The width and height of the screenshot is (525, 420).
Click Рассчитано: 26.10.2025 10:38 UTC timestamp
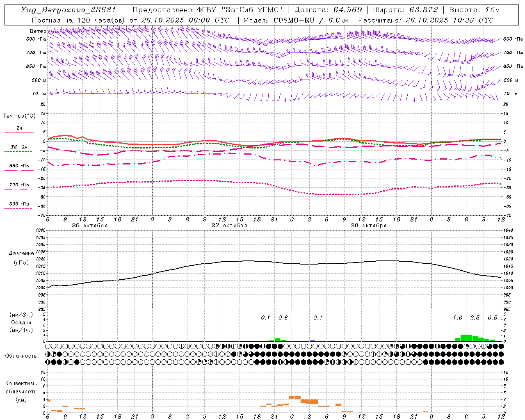(x=426, y=20)
